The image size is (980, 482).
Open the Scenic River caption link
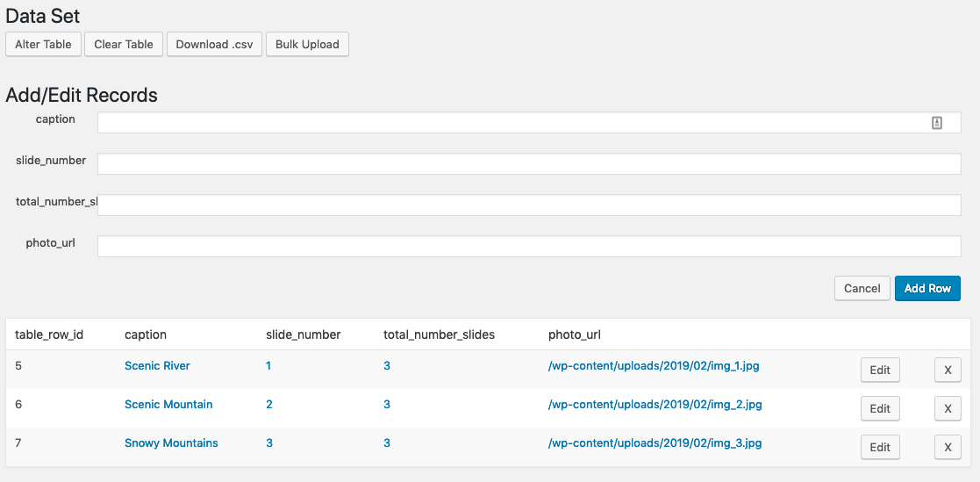coord(157,366)
